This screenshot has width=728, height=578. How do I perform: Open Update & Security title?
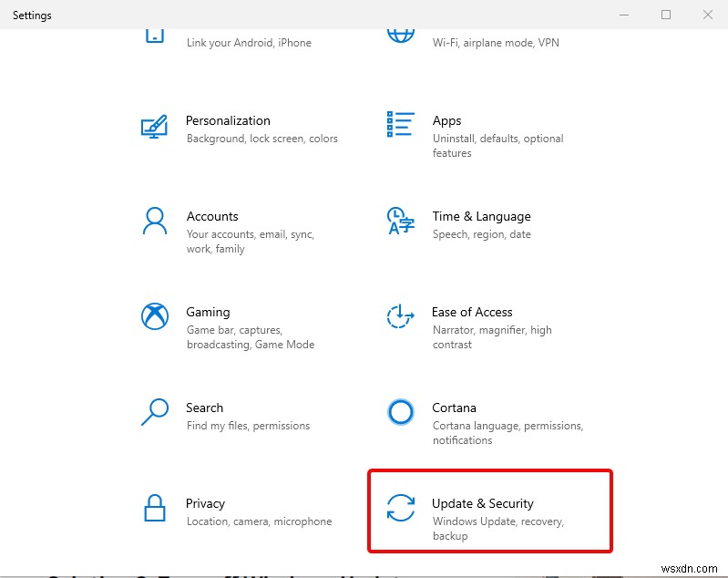point(483,503)
